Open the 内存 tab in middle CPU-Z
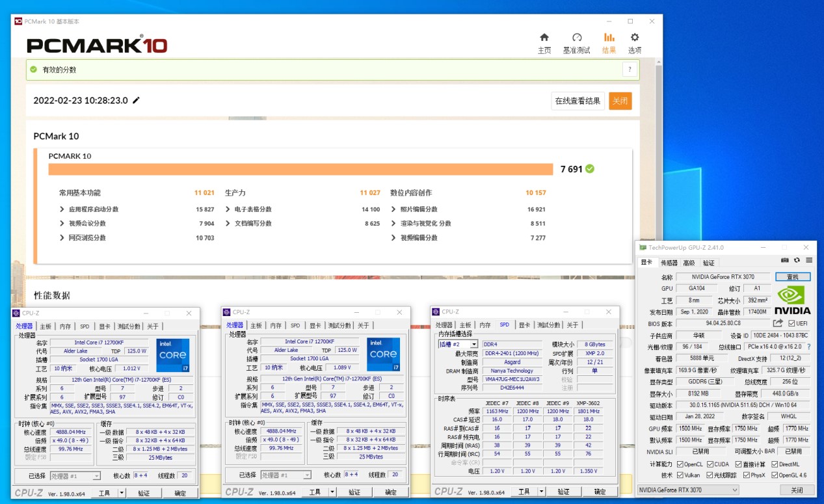Image resolution: width=824 pixels, height=504 pixels. coord(276,325)
